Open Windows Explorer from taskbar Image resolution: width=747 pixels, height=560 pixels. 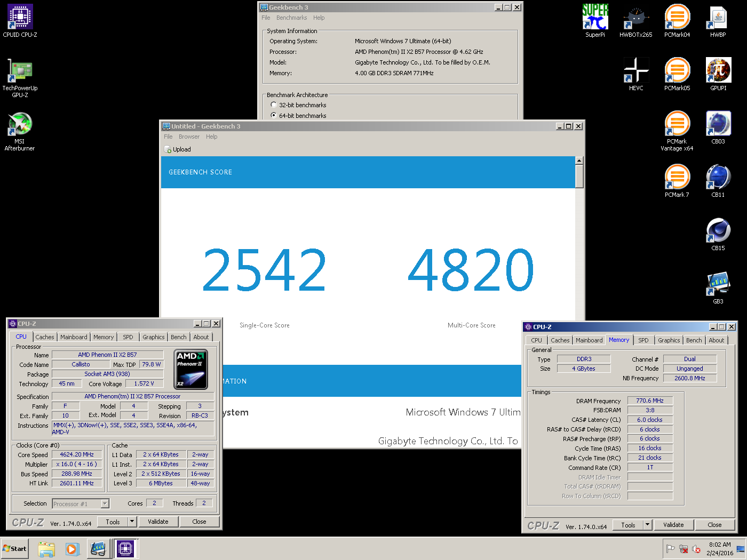pyautogui.click(x=46, y=549)
